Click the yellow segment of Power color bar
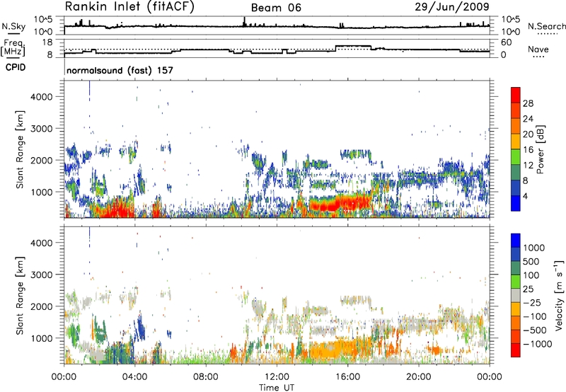The width and height of the screenshot is (566, 392). [x=516, y=142]
